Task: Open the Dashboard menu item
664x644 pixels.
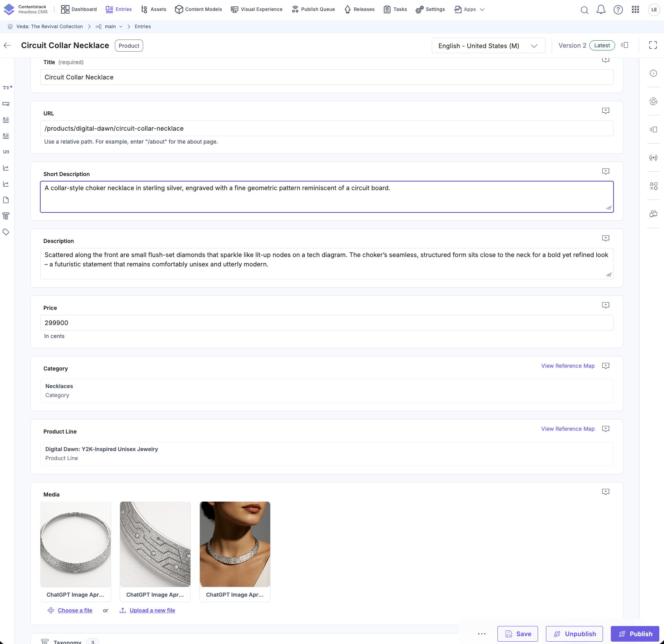Action: pos(79,9)
